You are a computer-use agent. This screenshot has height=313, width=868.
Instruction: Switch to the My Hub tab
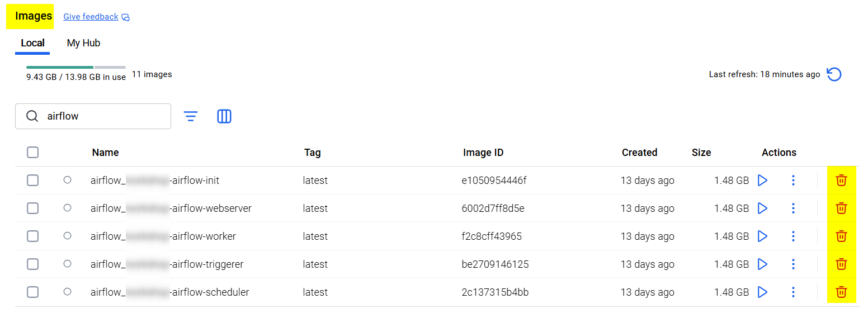(x=83, y=43)
